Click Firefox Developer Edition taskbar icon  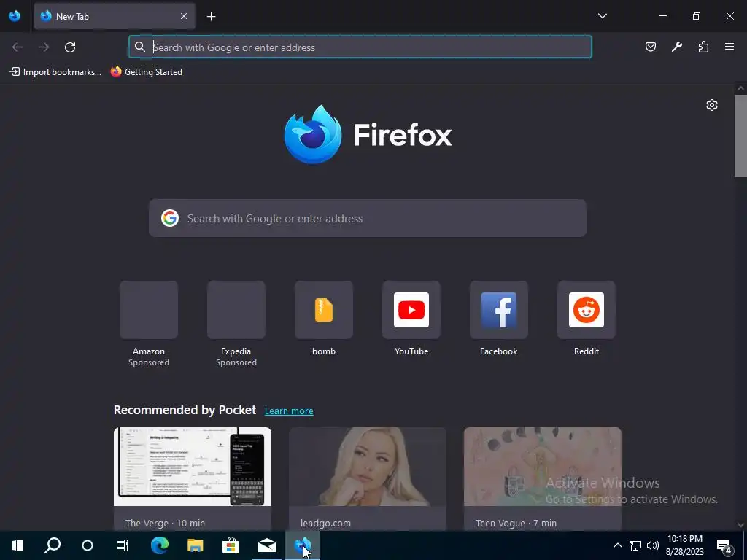303,545
